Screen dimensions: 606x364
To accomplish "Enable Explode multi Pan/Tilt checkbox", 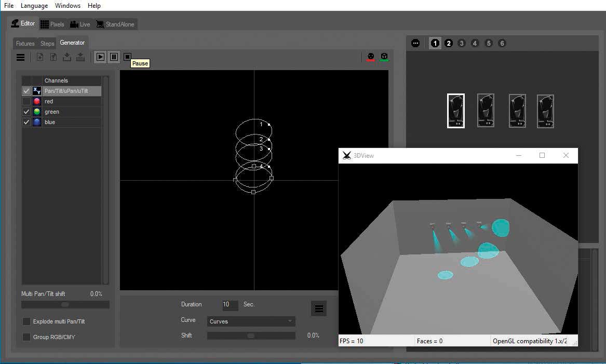I will pos(26,321).
